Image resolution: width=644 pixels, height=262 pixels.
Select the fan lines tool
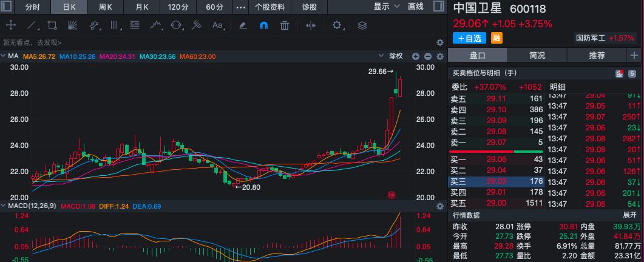tap(72, 25)
